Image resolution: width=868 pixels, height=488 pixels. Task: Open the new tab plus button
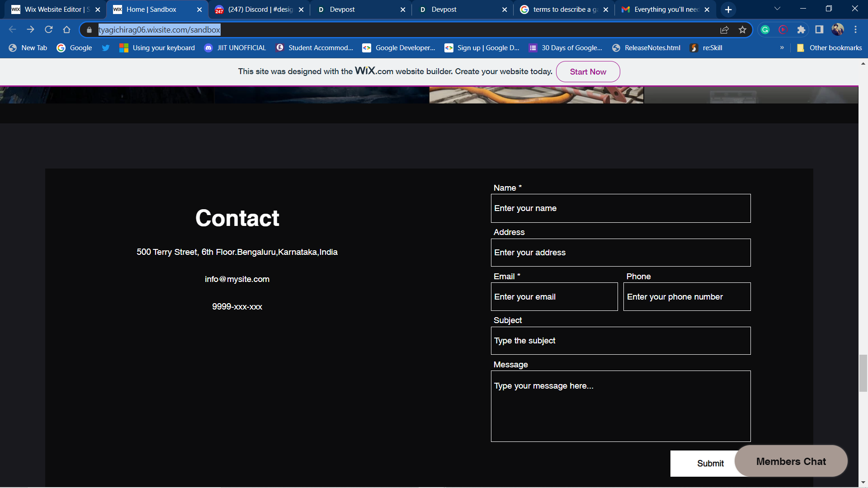pyautogui.click(x=728, y=9)
